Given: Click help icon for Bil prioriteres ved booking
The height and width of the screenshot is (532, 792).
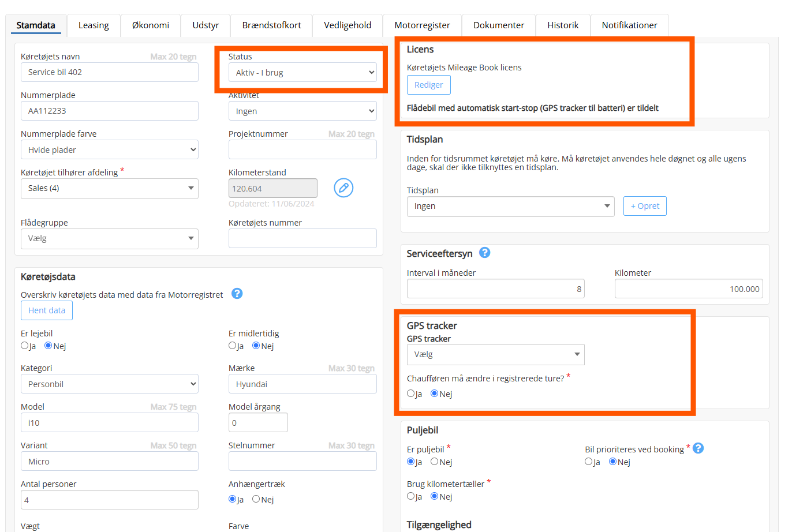Looking at the screenshot, I should [x=698, y=448].
